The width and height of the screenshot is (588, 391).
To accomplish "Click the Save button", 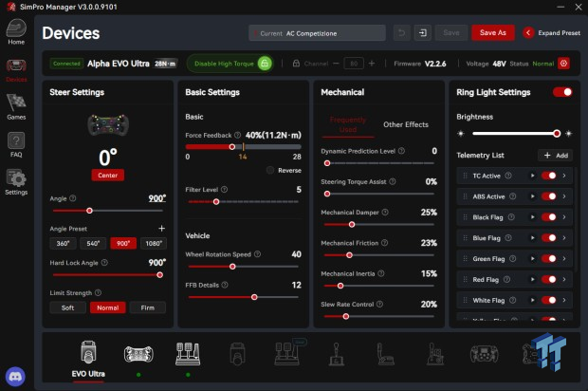I will point(451,33).
